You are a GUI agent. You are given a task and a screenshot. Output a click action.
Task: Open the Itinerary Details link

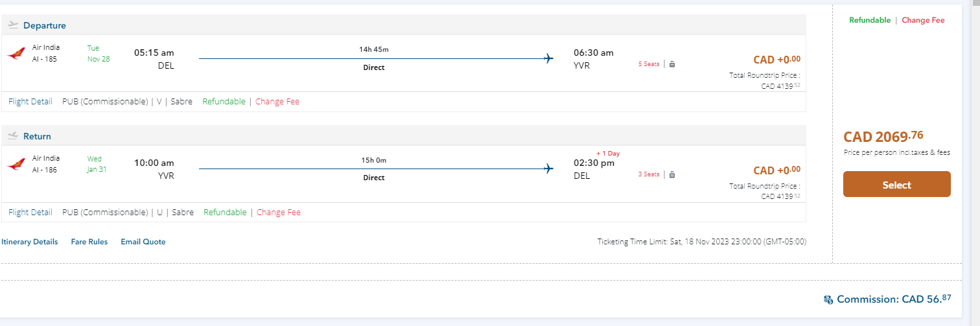click(29, 242)
